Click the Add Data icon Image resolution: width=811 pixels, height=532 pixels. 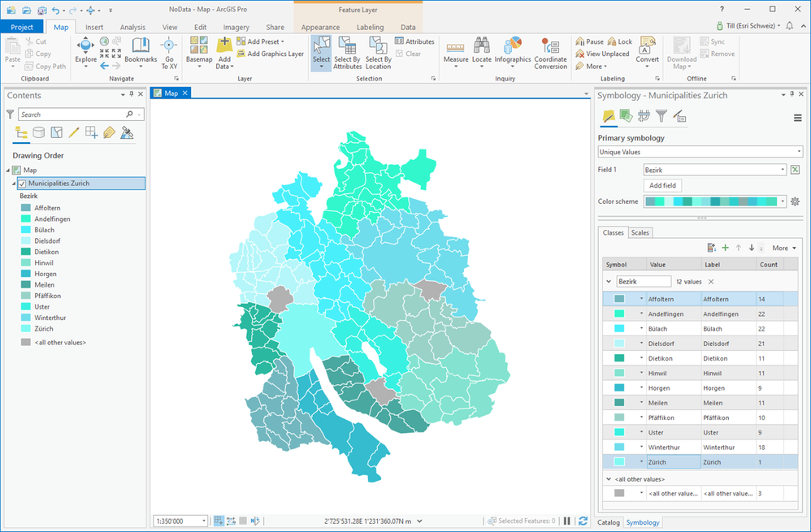(x=224, y=45)
